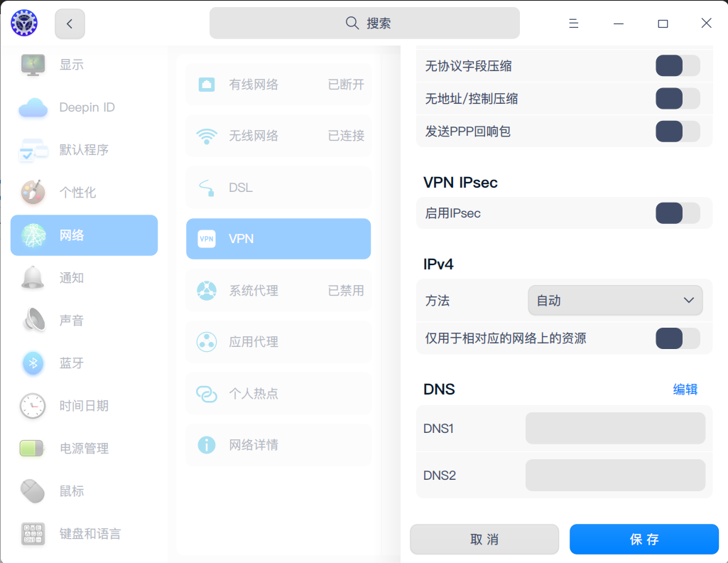728x563 pixels.
Task: Select 个性化 label in the sidebar
Action: [x=77, y=193]
